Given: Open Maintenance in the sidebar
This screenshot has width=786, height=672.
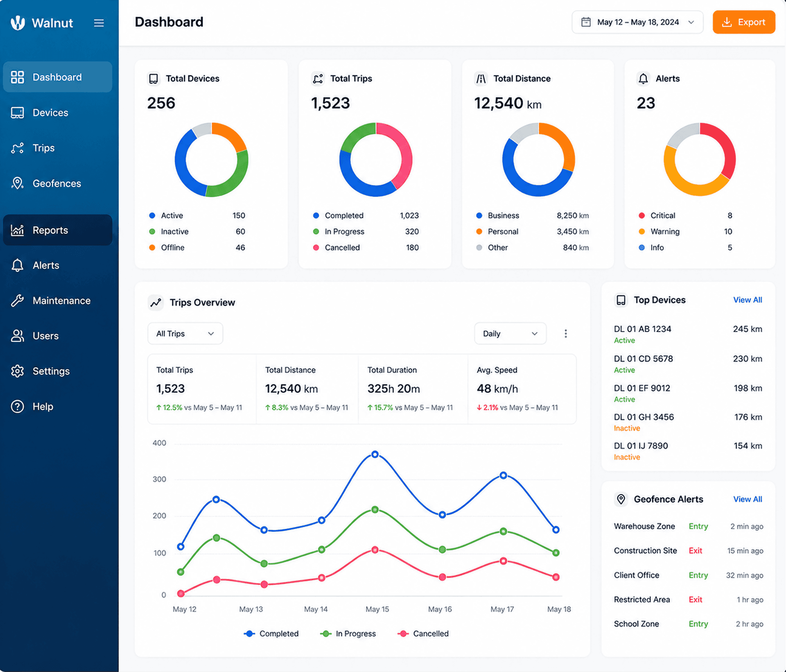Looking at the screenshot, I should tap(57, 301).
